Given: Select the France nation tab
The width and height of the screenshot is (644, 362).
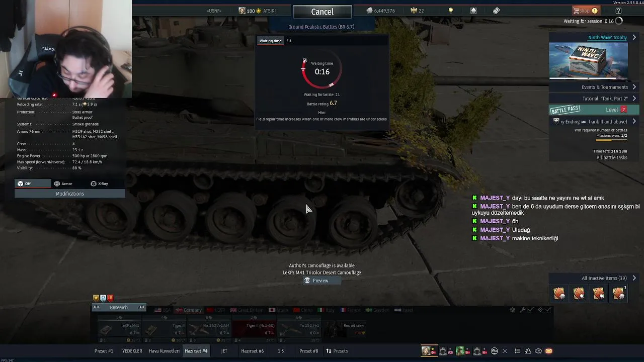Looking at the screenshot, I should (x=350, y=310).
